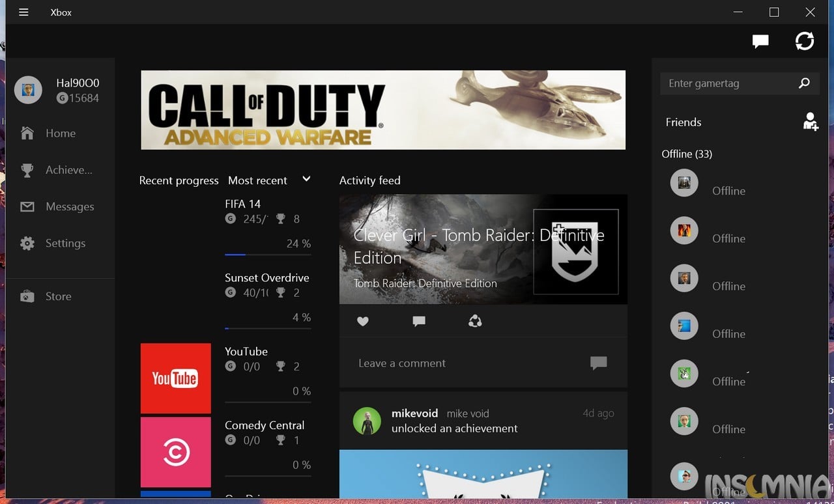Go to Home in the sidebar
Image resolution: width=834 pixels, height=504 pixels.
point(61,133)
